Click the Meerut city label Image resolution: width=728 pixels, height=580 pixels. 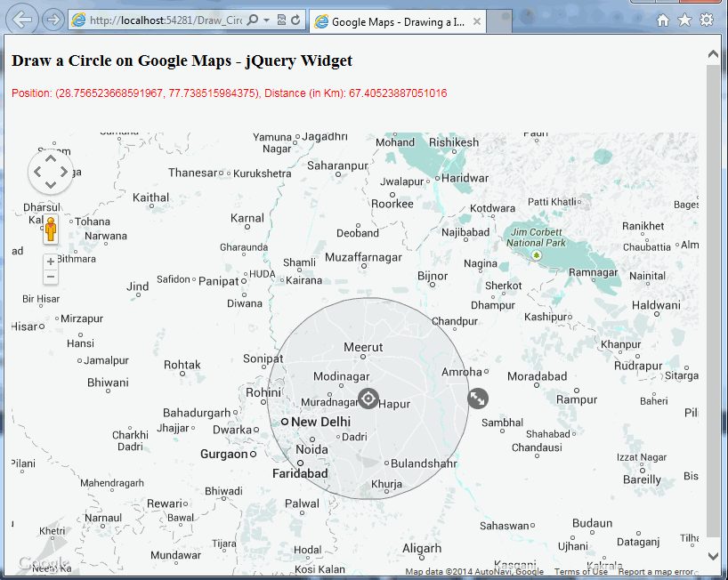[363, 347]
